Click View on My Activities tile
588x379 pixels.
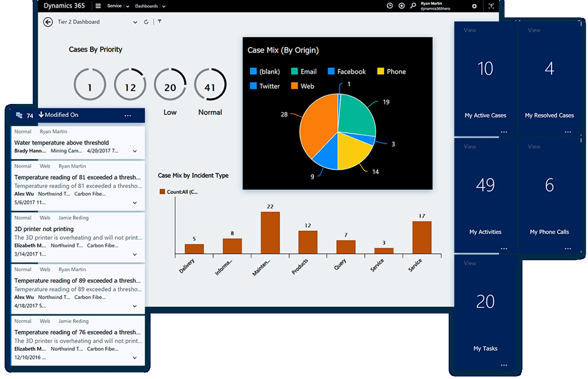pos(470,146)
